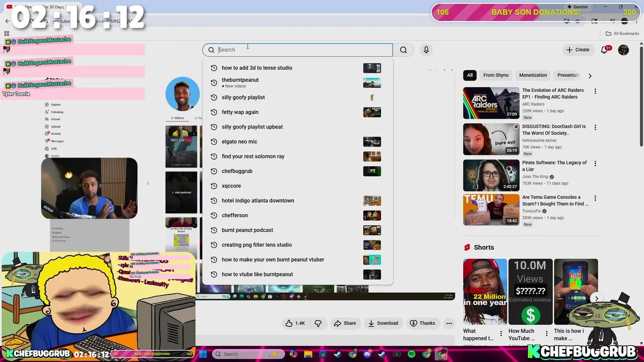Click the Windows taskbar search box
644x362 pixels.
[x=249, y=354]
